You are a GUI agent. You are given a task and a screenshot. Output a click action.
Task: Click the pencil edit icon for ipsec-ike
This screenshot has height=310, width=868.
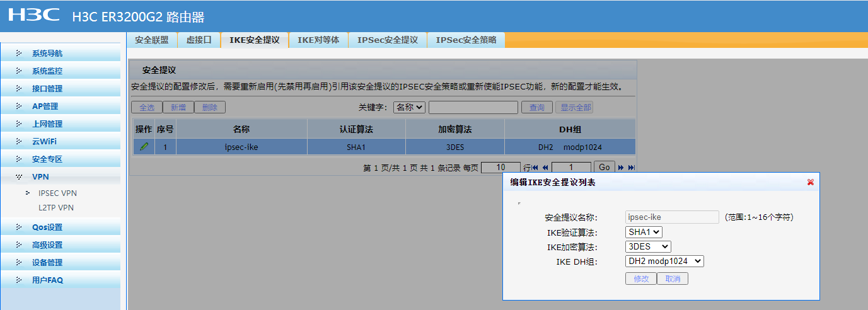[144, 147]
